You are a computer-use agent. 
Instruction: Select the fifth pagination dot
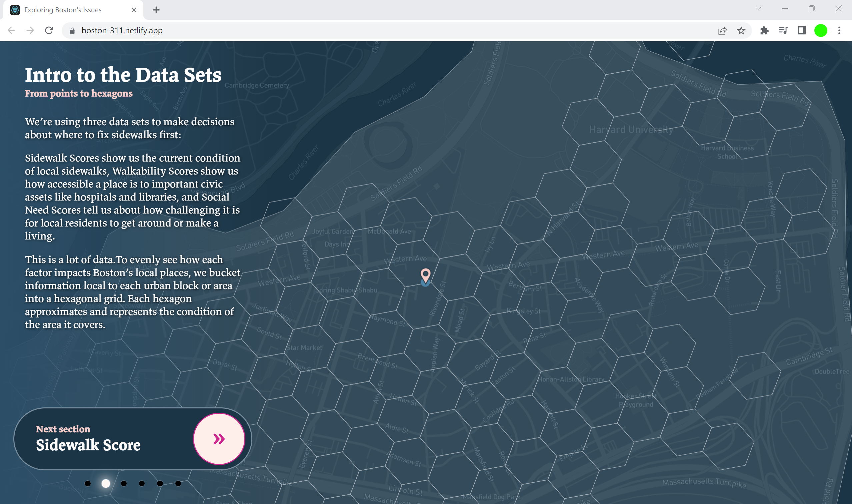[x=160, y=483]
